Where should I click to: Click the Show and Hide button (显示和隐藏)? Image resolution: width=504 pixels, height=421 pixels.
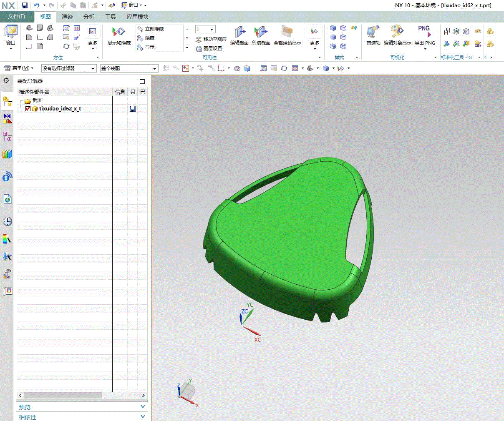click(x=119, y=36)
